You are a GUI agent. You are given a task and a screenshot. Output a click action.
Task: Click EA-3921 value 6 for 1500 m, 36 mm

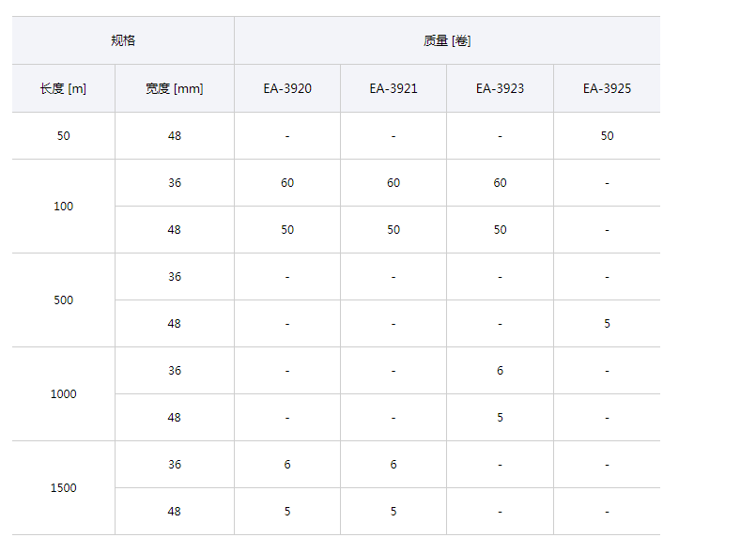coord(393,464)
